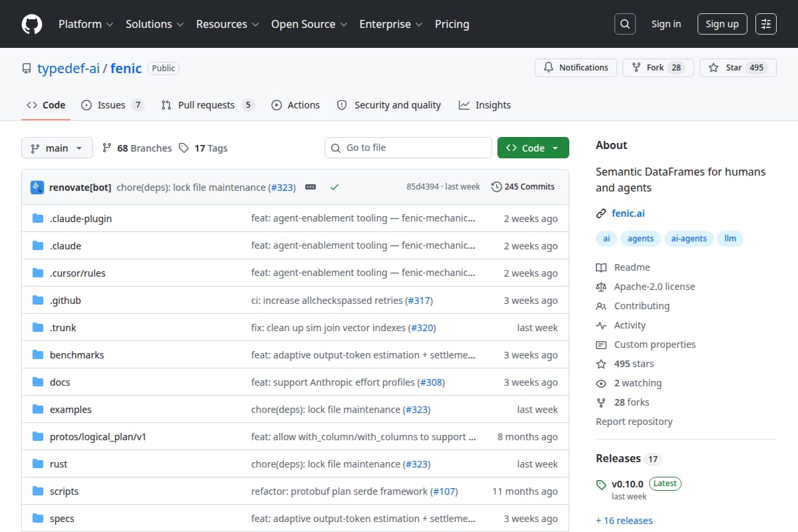Select the llm topic tag
The image size is (798, 532).
coord(730,239)
